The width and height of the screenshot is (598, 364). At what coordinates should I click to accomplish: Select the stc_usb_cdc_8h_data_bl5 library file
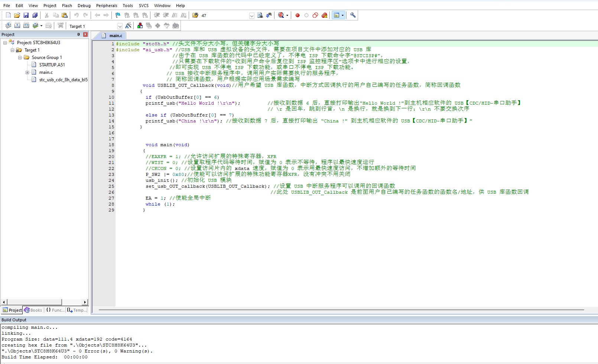point(64,80)
